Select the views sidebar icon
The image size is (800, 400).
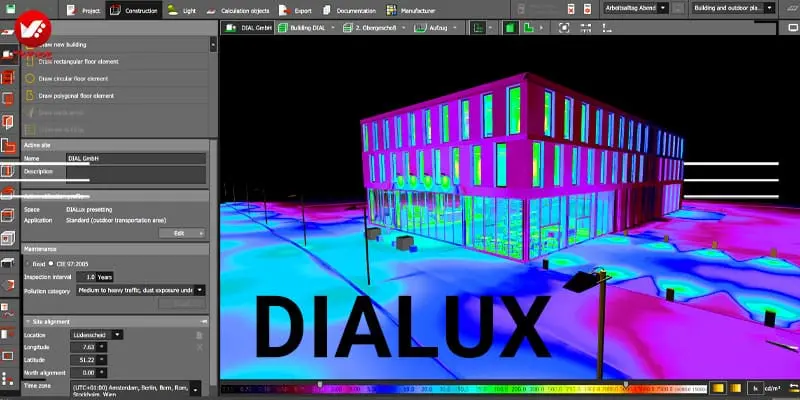8,356
